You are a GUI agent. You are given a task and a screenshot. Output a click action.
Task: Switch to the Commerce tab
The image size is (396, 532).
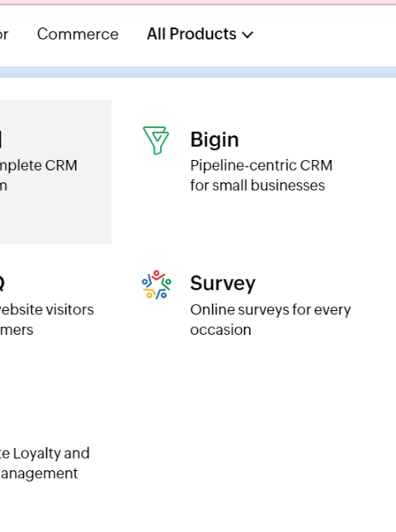[x=78, y=34]
